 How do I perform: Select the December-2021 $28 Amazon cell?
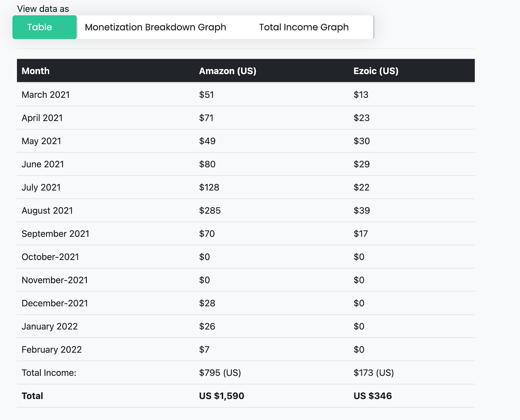pyautogui.click(x=207, y=303)
